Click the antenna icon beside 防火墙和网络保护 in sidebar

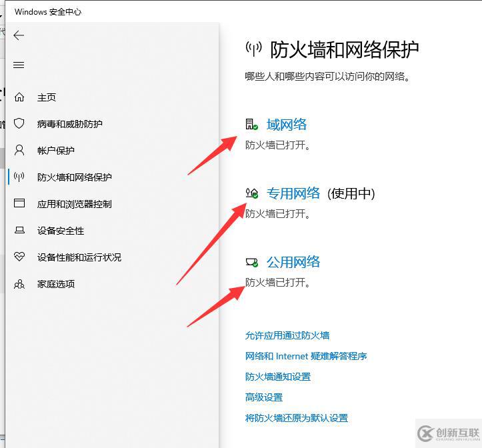tap(19, 177)
